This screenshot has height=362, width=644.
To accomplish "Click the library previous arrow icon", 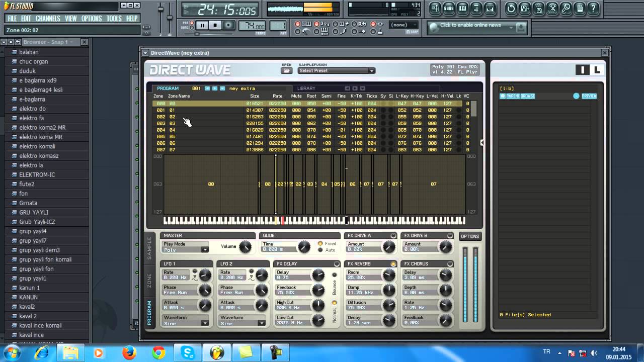I will pyautogui.click(x=347, y=88).
